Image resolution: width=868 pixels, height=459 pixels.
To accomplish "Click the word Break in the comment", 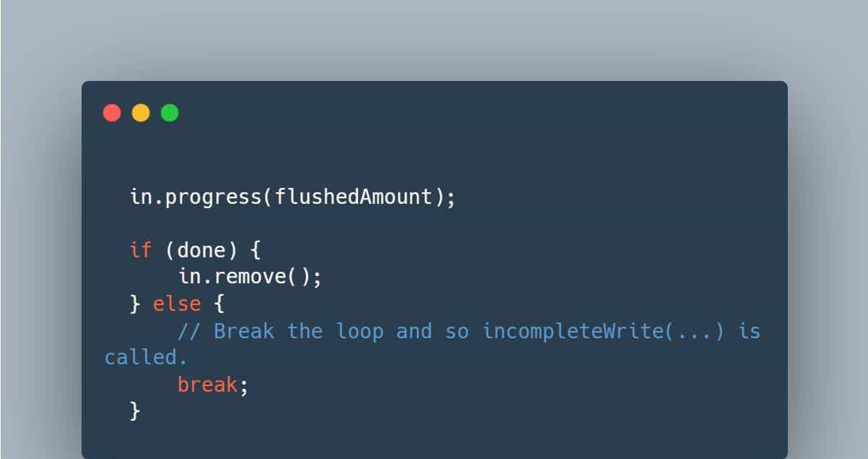I will point(243,331).
